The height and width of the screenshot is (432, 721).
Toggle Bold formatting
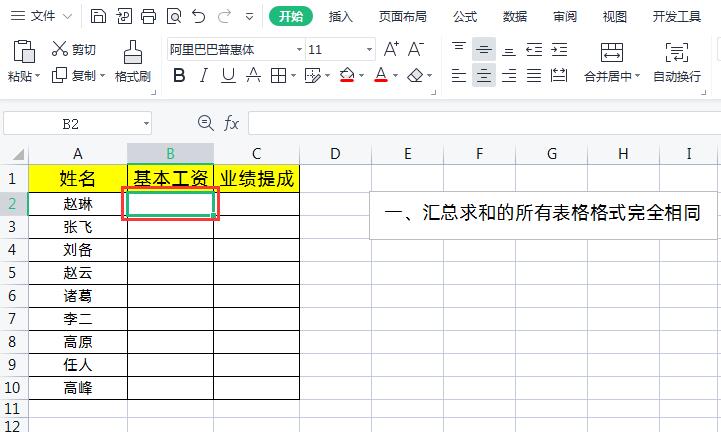coord(179,75)
